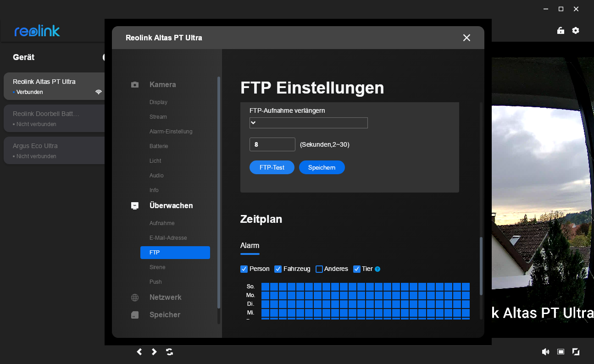Viewport: 594px width, 364px height.
Task: Click the "Gerät" header in the device panel
Action: coord(24,57)
